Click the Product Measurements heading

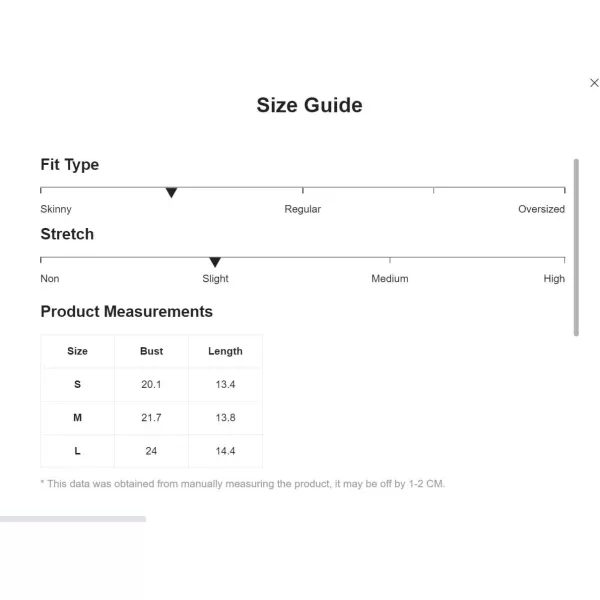pos(127,311)
